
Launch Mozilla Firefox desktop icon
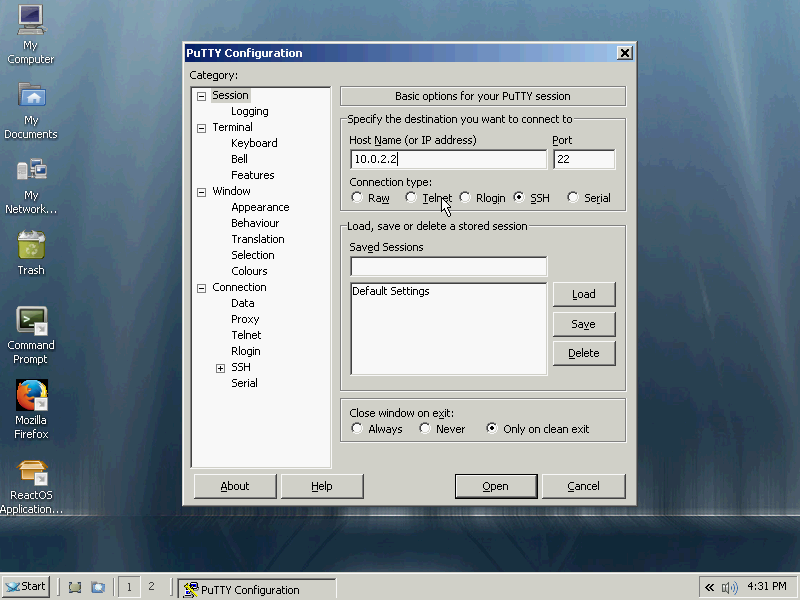click(31, 396)
